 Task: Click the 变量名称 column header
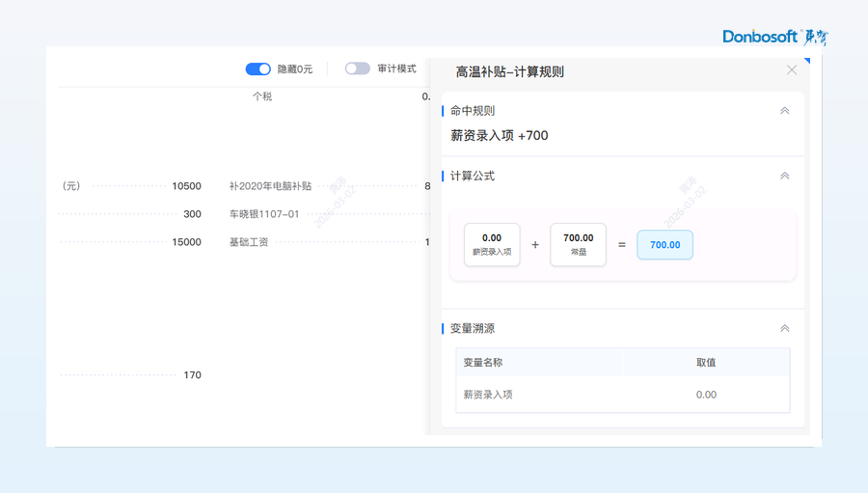pos(483,362)
